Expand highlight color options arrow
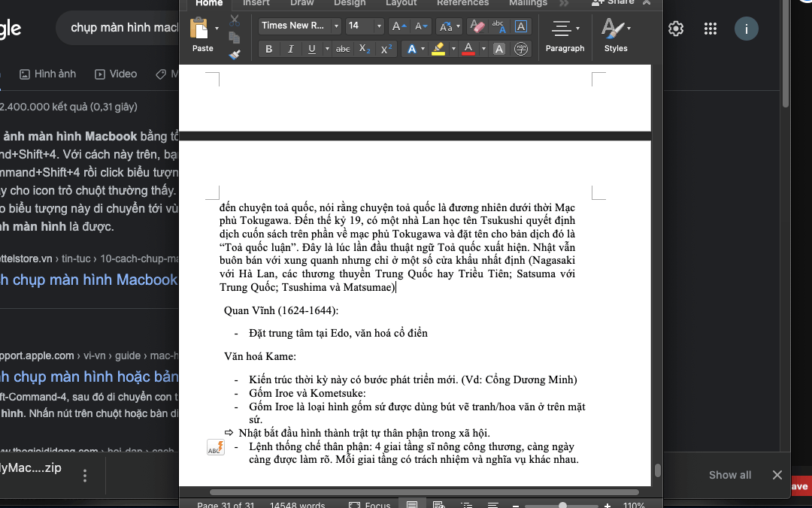The width and height of the screenshot is (812, 508). click(453, 49)
